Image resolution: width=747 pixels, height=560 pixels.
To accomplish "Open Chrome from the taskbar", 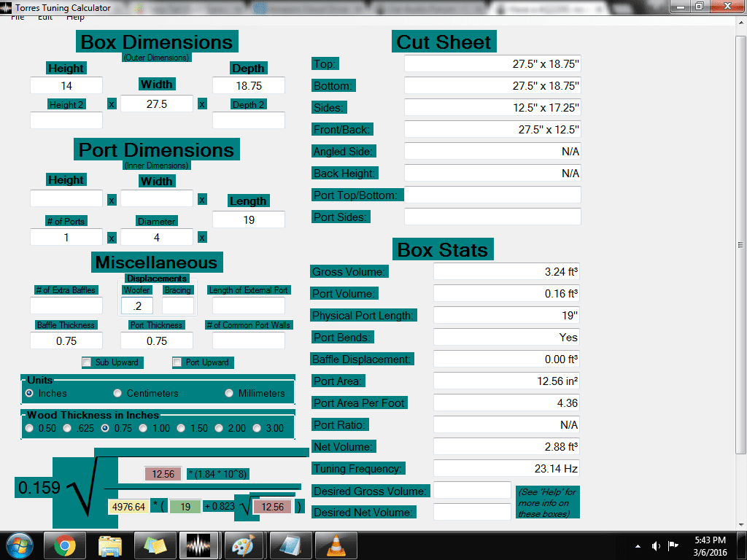I will coord(65,545).
